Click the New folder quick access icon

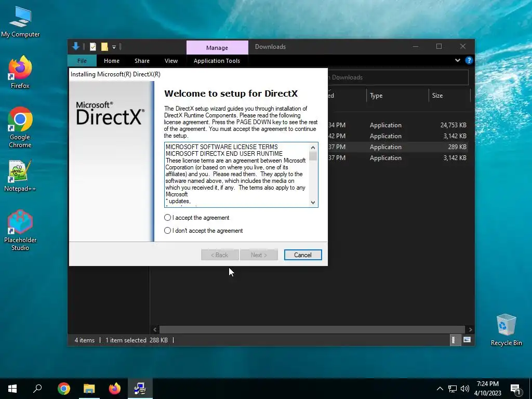(x=104, y=46)
